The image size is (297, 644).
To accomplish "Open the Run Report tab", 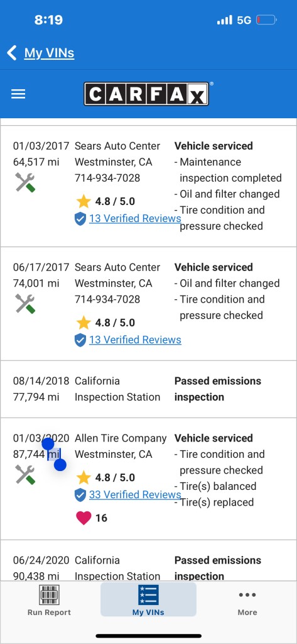I will click(x=49, y=599).
